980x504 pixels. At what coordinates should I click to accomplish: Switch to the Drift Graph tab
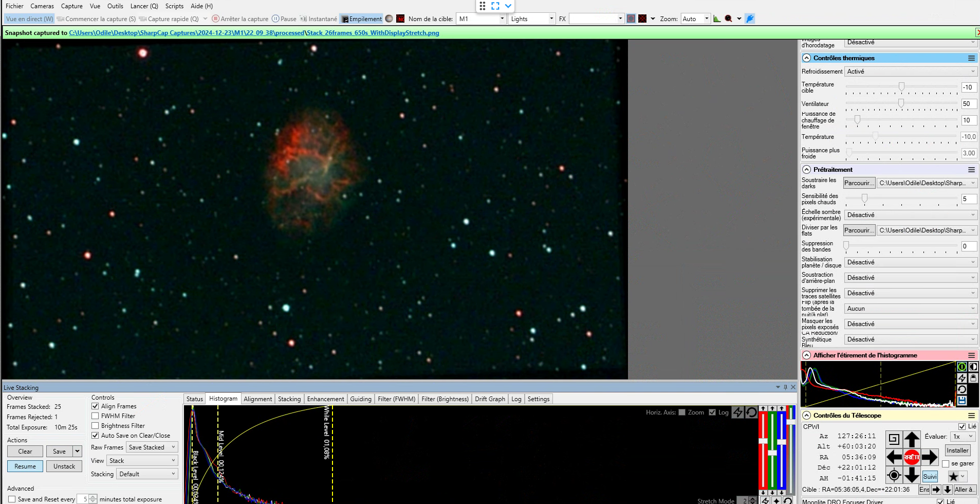click(490, 399)
